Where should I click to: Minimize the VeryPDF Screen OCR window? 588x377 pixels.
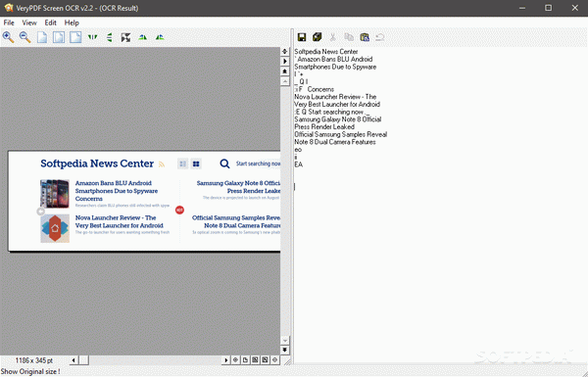coord(522,8)
